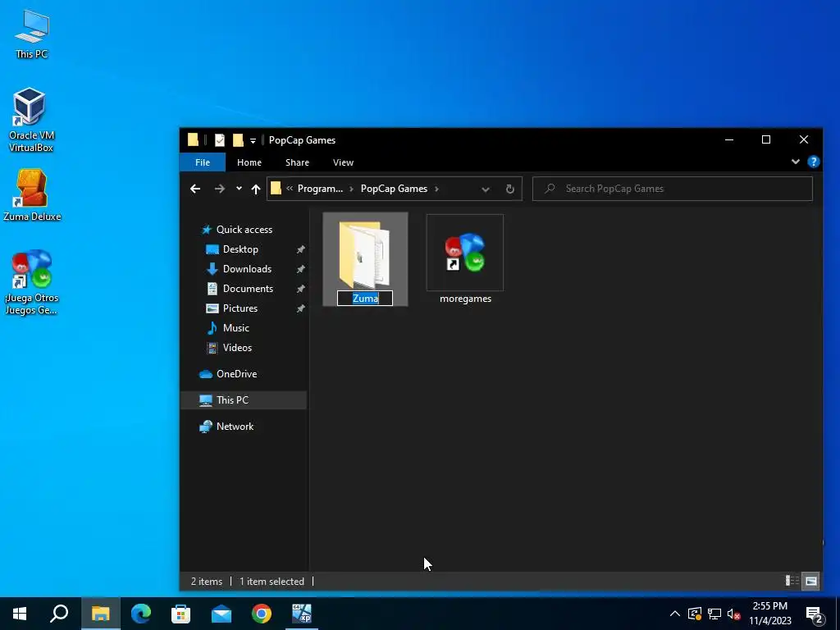This screenshot has height=630, width=840.
Task: Switch to Large icons view in status bar
Action: (x=811, y=581)
